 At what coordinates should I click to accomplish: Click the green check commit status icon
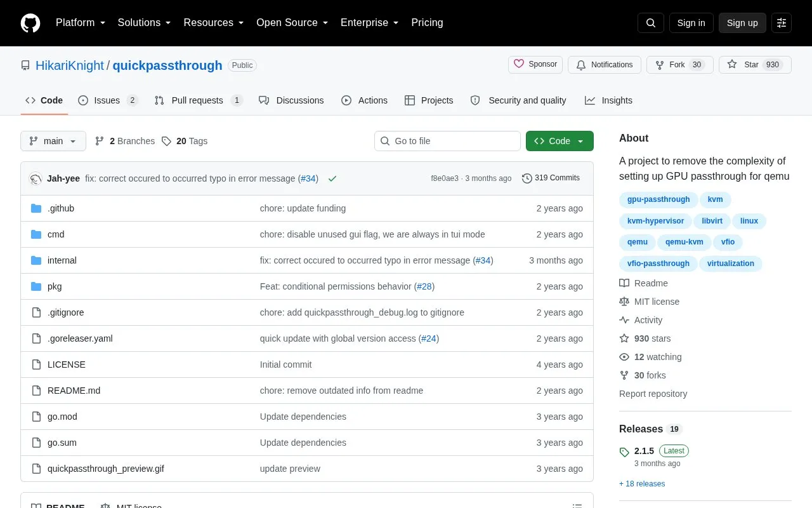(x=332, y=178)
